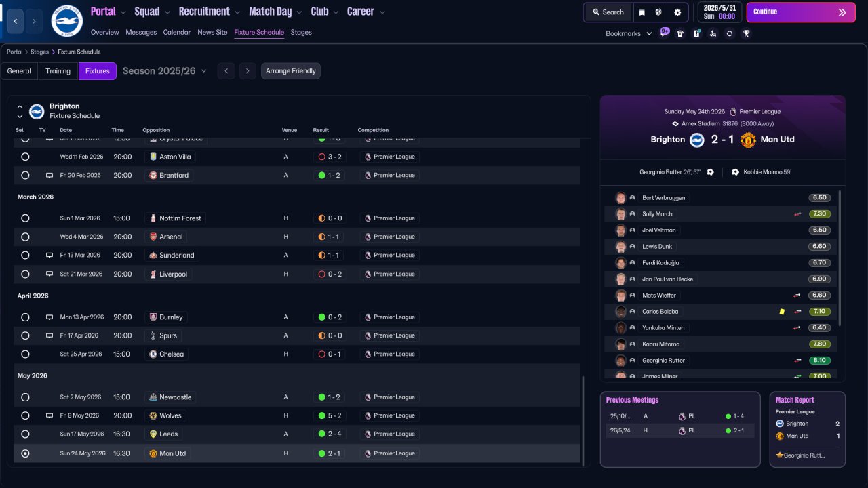The image size is (868, 488).
Task: Open the globe world icon
Action: click(658, 12)
